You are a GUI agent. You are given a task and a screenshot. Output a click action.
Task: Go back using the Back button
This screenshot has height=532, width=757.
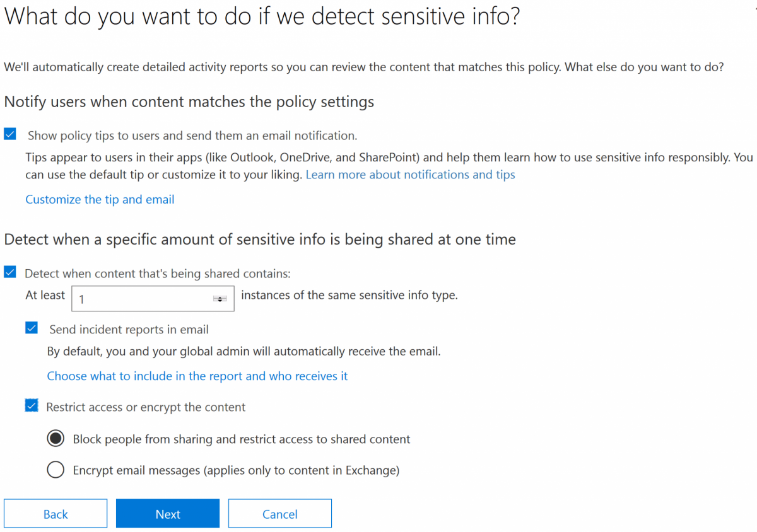click(55, 513)
